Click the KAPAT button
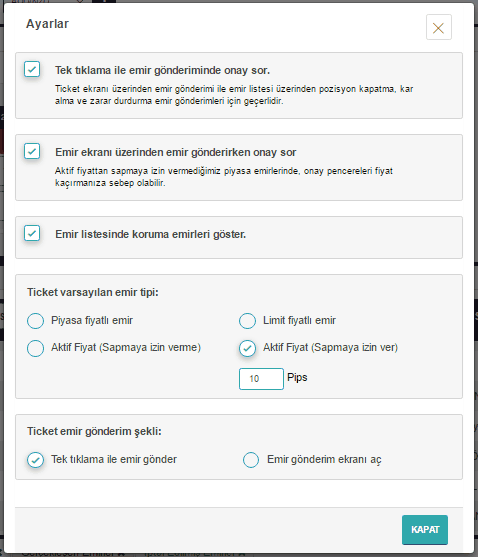Screen dimensions: 478x557 coord(425,530)
